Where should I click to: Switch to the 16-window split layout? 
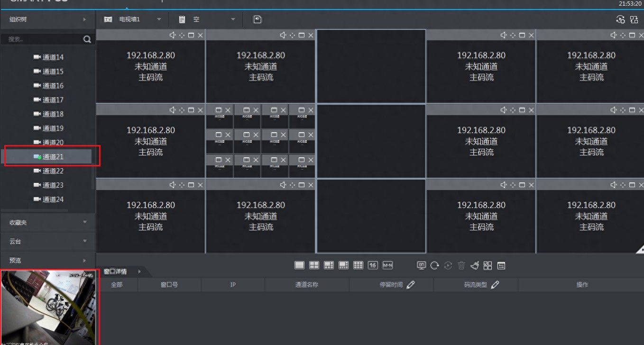coord(373,265)
